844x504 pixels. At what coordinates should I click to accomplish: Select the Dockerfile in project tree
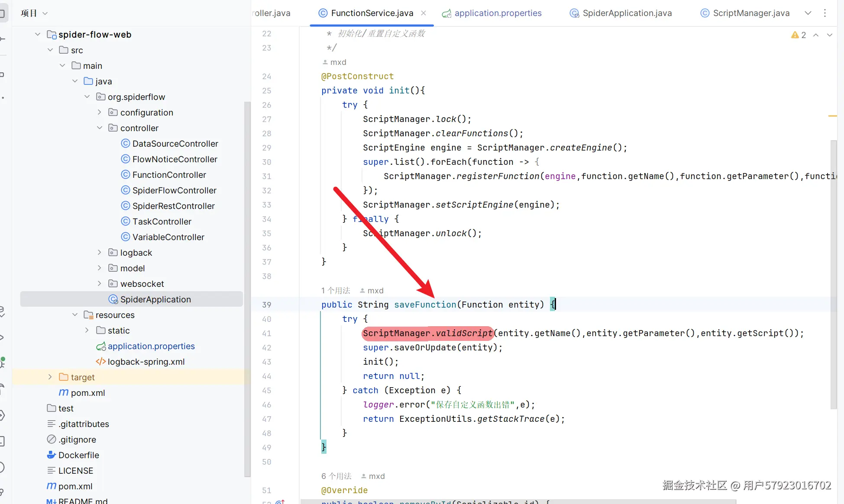(x=78, y=455)
